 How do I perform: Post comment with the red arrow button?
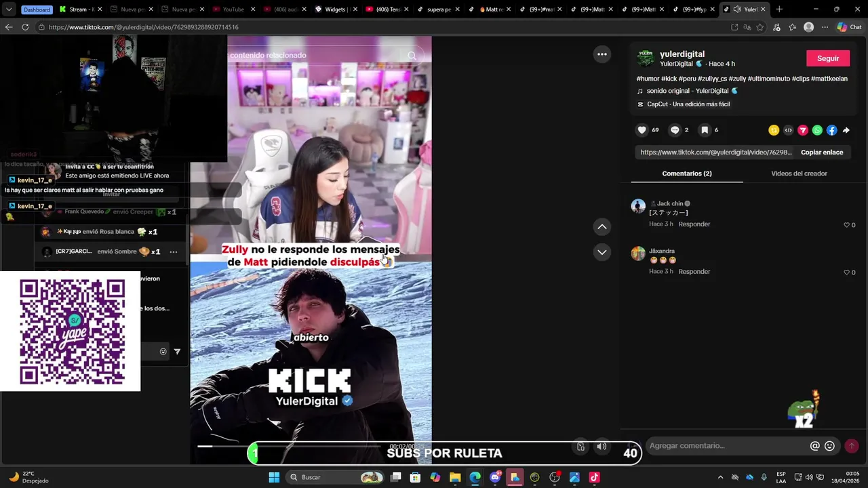(x=852, y=446)
